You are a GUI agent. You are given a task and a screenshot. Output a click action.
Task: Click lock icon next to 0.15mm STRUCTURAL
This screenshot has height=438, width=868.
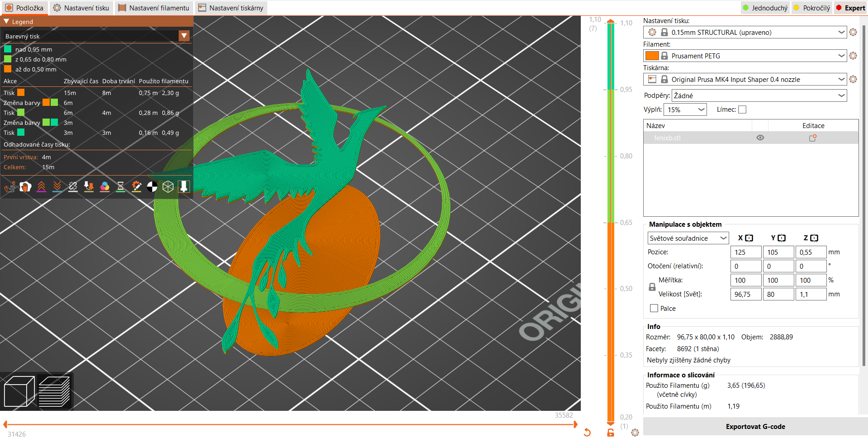pos(664,32)
